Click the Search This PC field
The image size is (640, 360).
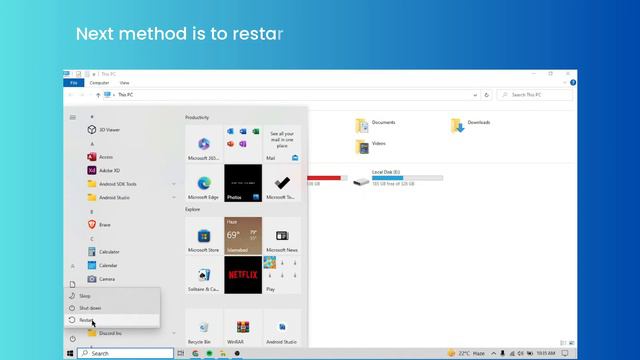point(535,95)
